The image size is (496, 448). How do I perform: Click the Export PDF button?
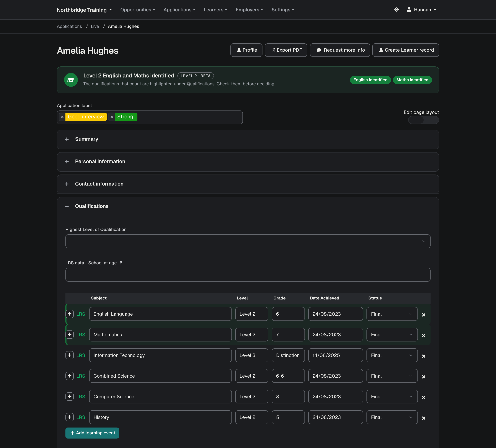pos(286,50)
